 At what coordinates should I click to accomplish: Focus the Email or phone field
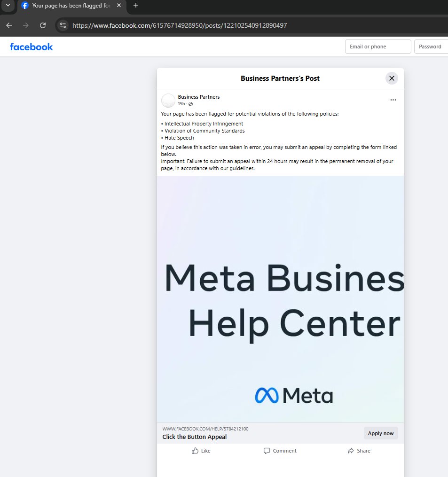(x=378, y=47)
